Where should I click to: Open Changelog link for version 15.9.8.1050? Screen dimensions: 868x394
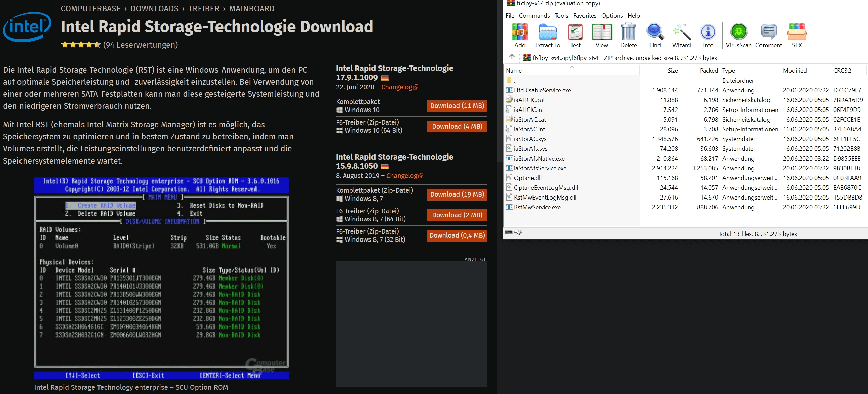(405, 176)
